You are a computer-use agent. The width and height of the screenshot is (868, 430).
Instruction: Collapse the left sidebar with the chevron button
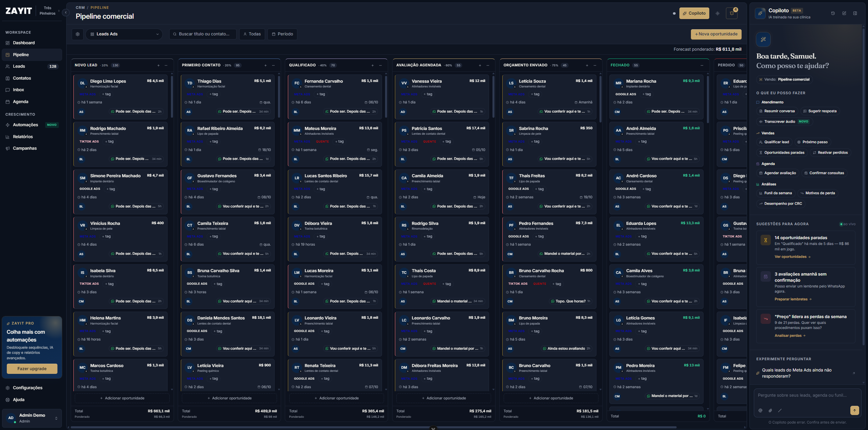tap(66, 13)
